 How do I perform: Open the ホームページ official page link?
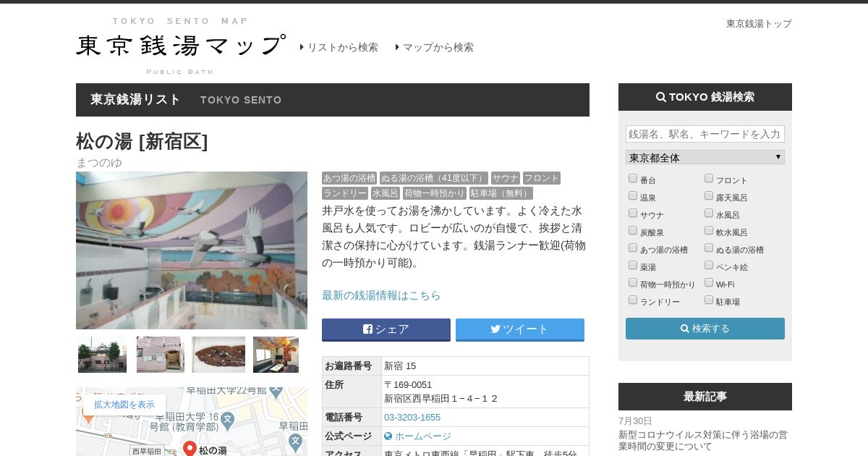click(x=417, y=436)
